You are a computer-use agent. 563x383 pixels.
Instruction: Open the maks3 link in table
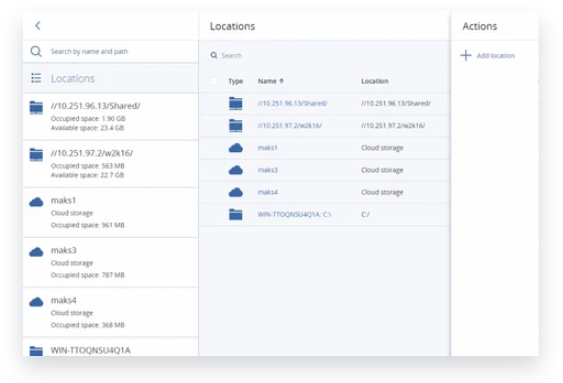pyautogui.click(x=267, y=170)
